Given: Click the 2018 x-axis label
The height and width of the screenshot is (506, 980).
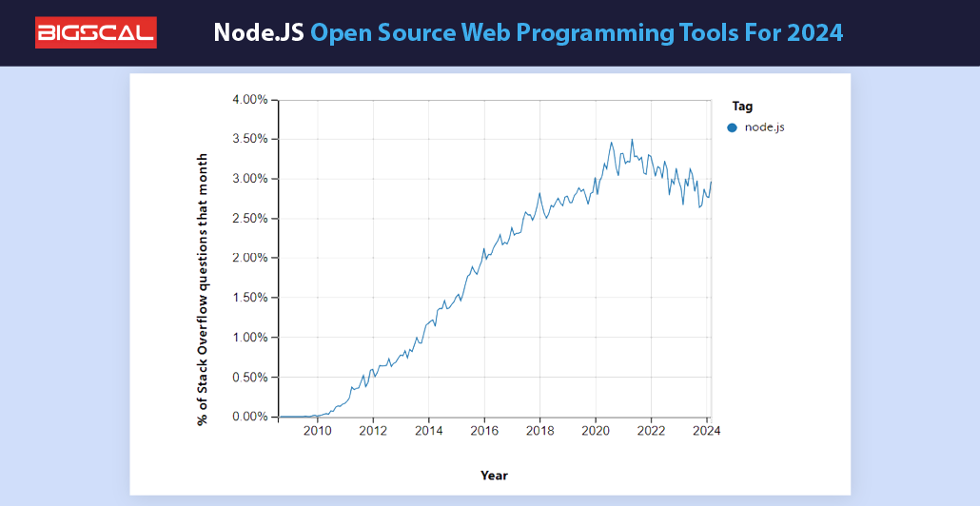Looking at the screenshot, I should click(540, 431).
